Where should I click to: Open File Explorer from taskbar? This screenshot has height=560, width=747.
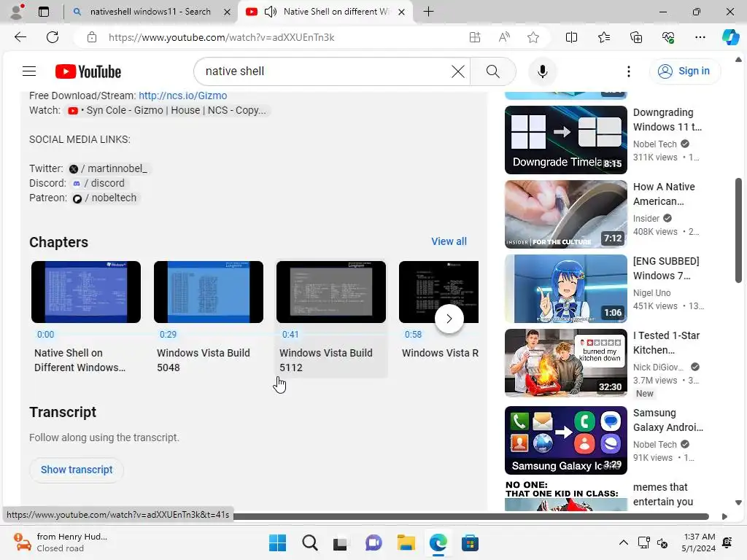coord(406,542)
